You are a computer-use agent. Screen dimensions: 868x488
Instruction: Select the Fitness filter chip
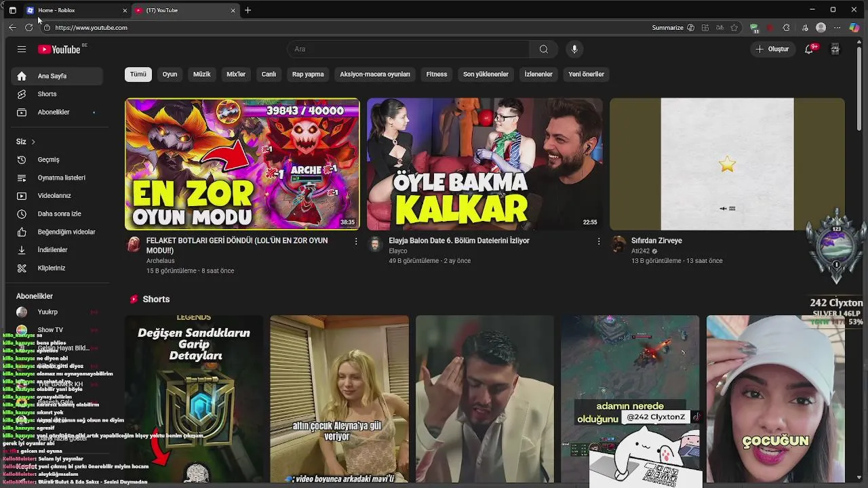[x=437, y=74]
